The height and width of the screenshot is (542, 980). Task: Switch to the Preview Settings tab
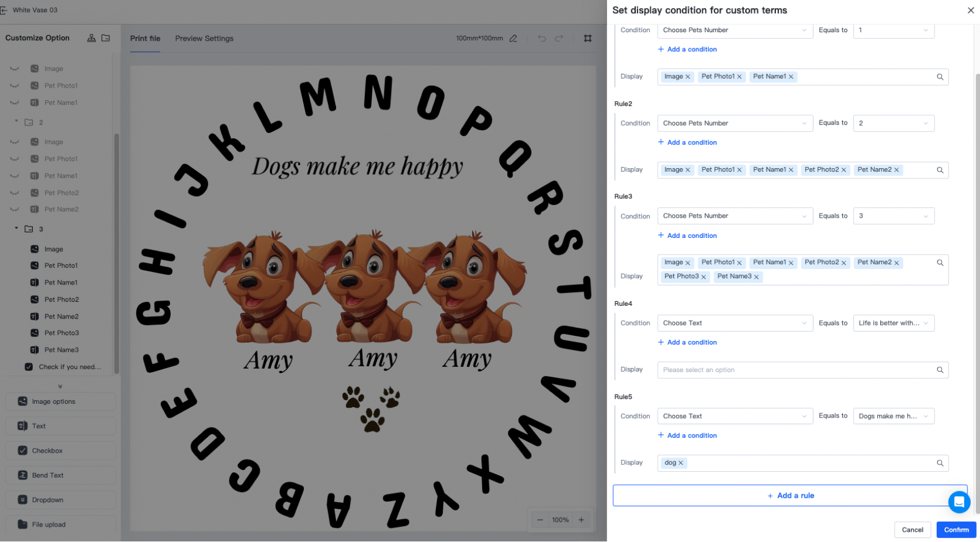204,39
